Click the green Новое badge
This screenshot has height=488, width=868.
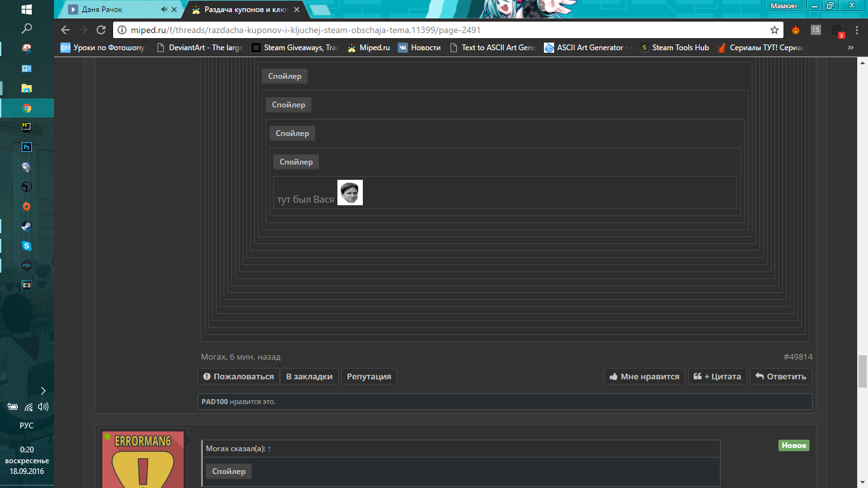pyautogui.click(x=794, y=445)
